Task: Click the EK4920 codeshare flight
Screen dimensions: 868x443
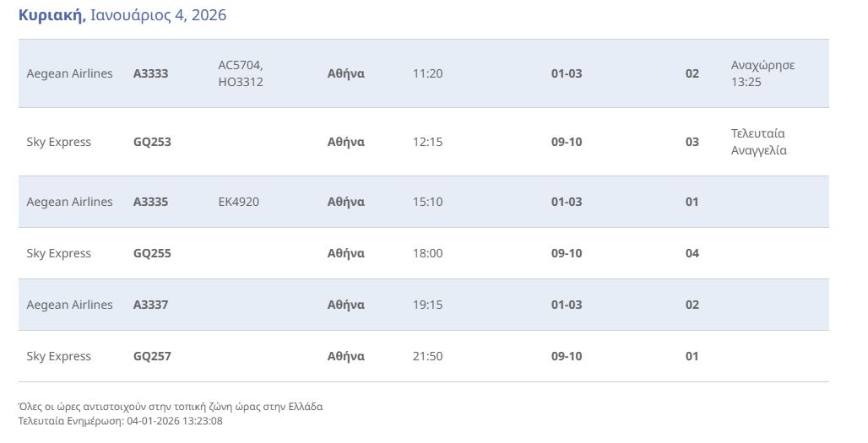Action: point(239,202)
